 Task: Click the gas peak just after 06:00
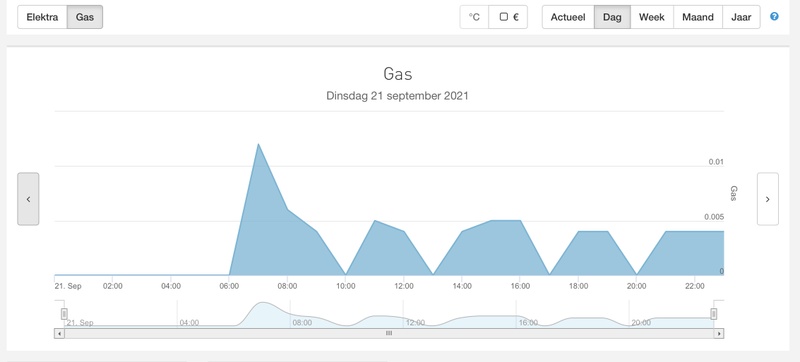pos(258,144)
